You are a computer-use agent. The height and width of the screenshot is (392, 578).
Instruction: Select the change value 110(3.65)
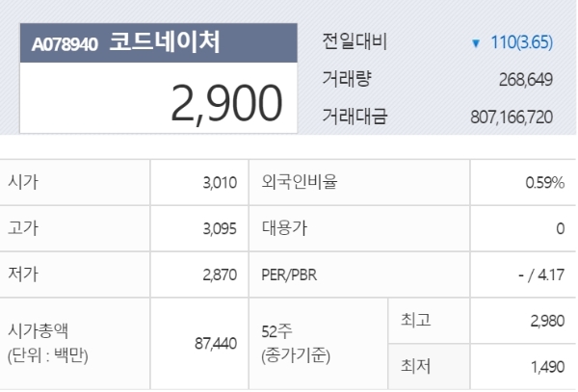521,44
